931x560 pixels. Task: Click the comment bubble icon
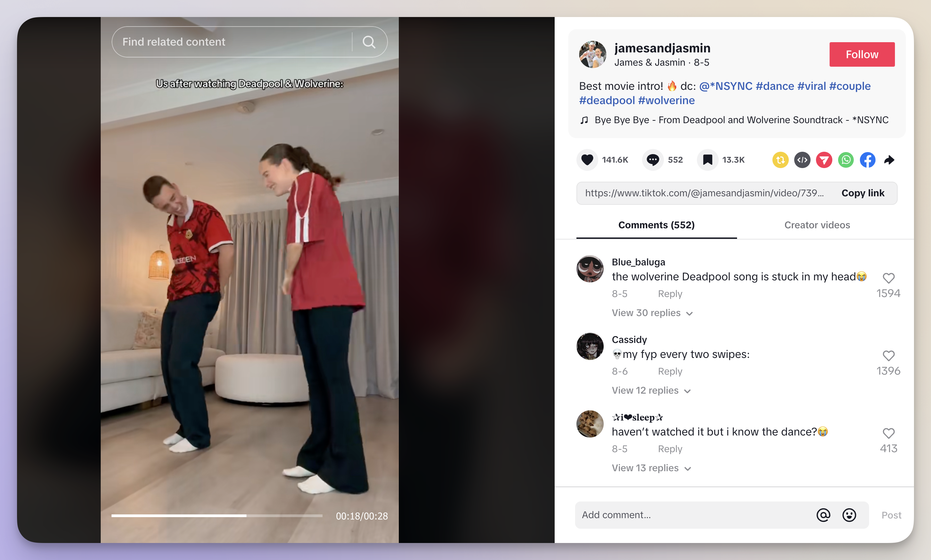[x=654, y=160]
